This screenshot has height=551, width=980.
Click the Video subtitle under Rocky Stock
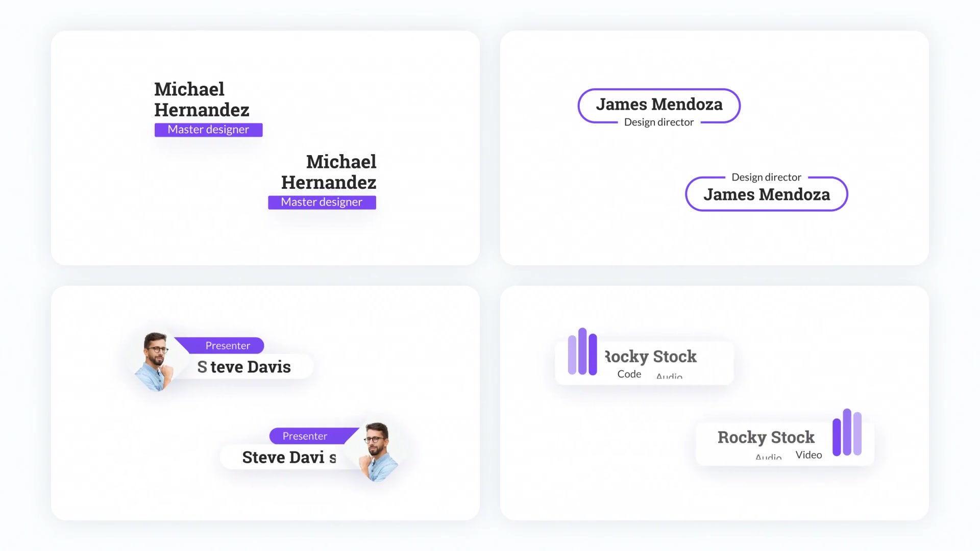(808, 455)
